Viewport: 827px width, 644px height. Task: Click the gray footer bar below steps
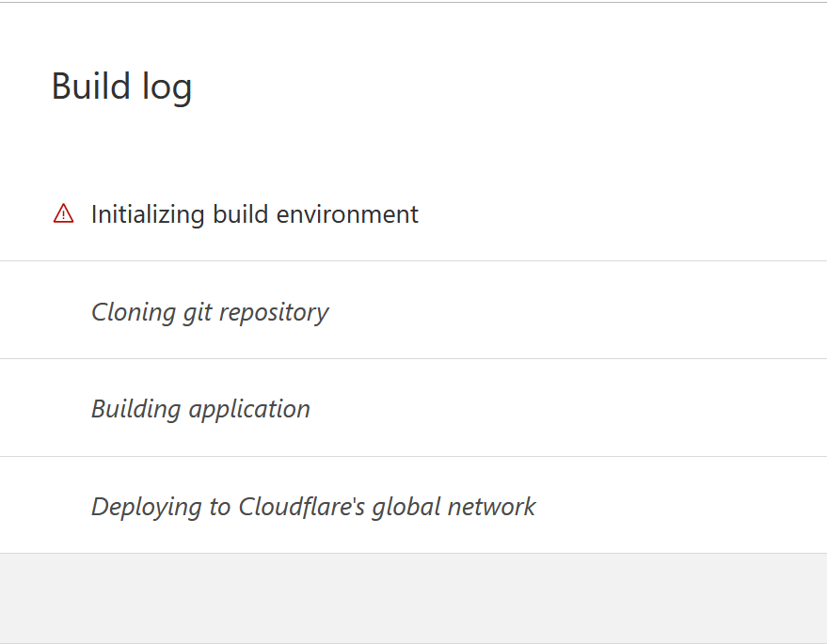(413, 598)
